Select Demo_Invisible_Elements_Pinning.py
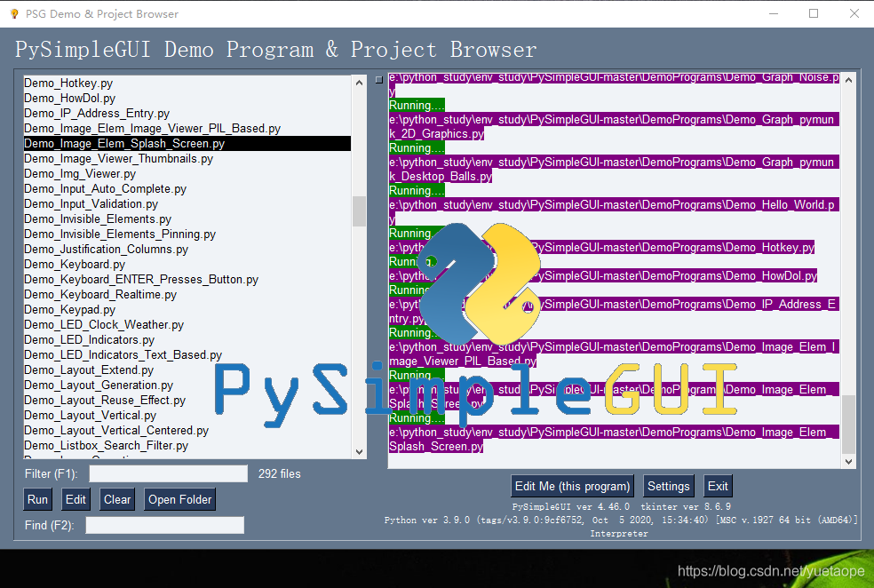The image size is (874, 588). (x=187, y=234)
